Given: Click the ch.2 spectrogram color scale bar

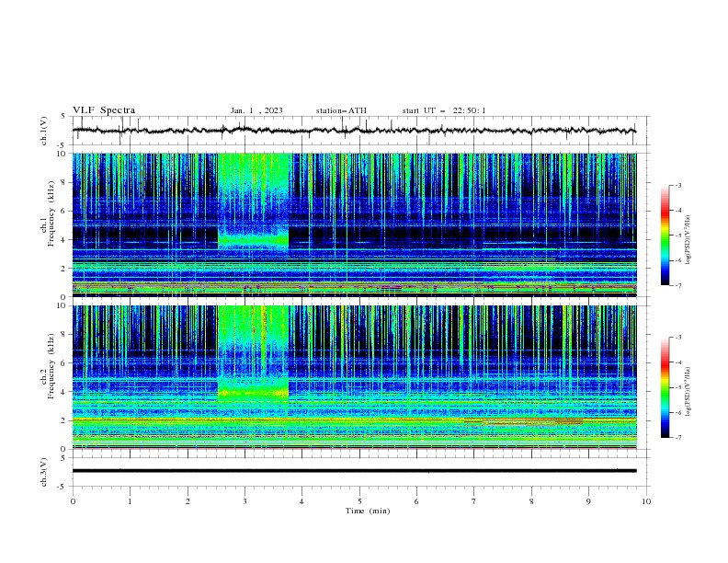Looking at the screenshot, I should [665, 387].
